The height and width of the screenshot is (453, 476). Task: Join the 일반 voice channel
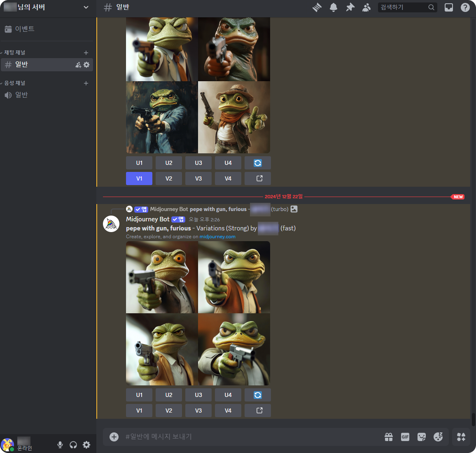[x=47, y=95]
